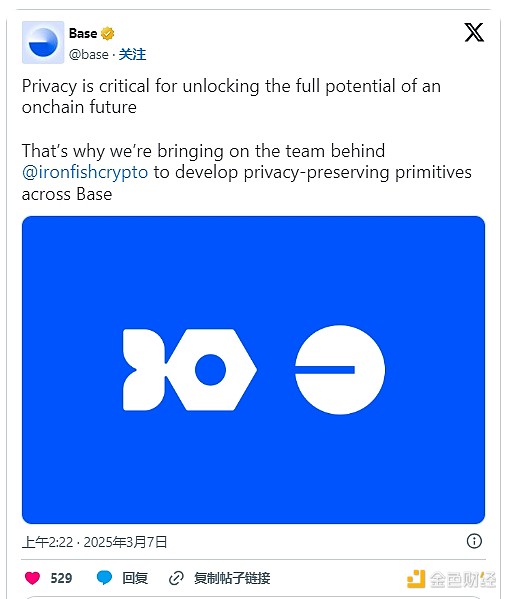This screenshot has width=507, height=599.
Task: Click the blue reply bubble icon
Action: (104, 578)
